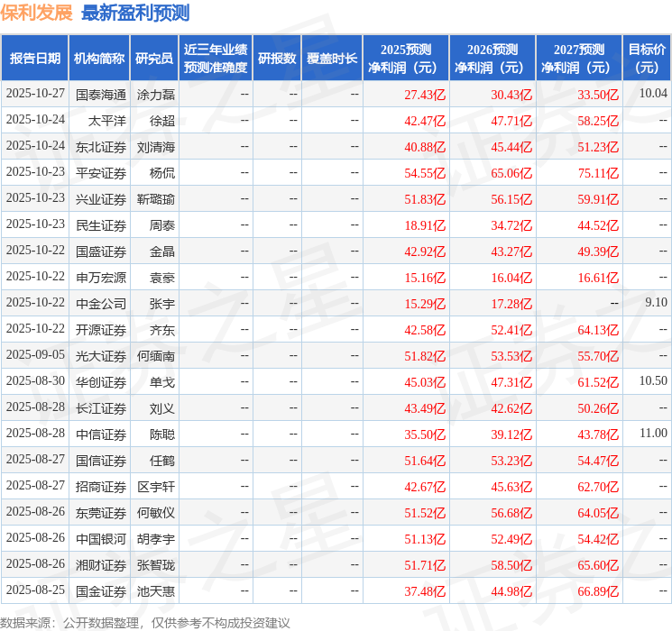Click the 申万宏源 institution cell

(x=101, y=278)
